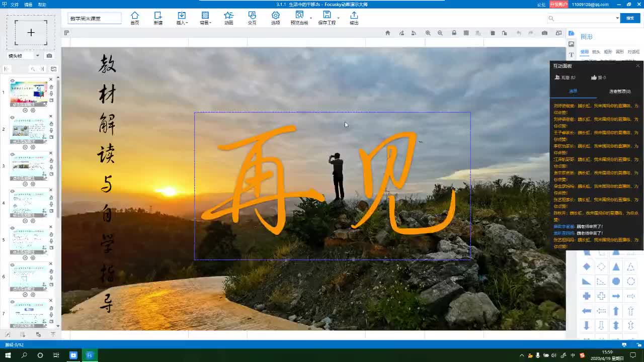Screen dimensions: 644x362
Task: Click the 输出 export icon
Action: click(354, 18)
